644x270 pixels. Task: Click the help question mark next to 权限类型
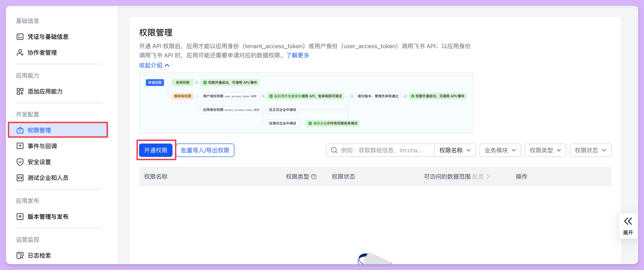314,176
